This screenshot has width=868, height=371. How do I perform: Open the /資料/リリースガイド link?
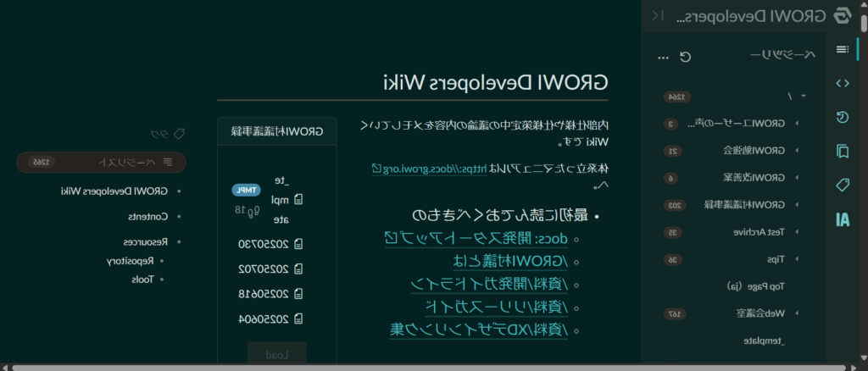point(496,307)
